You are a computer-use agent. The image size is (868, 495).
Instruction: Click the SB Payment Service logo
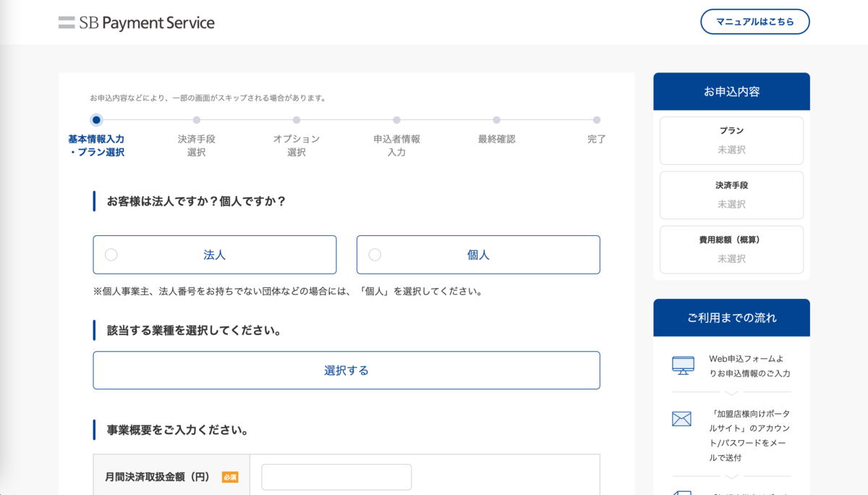(137, 22)
